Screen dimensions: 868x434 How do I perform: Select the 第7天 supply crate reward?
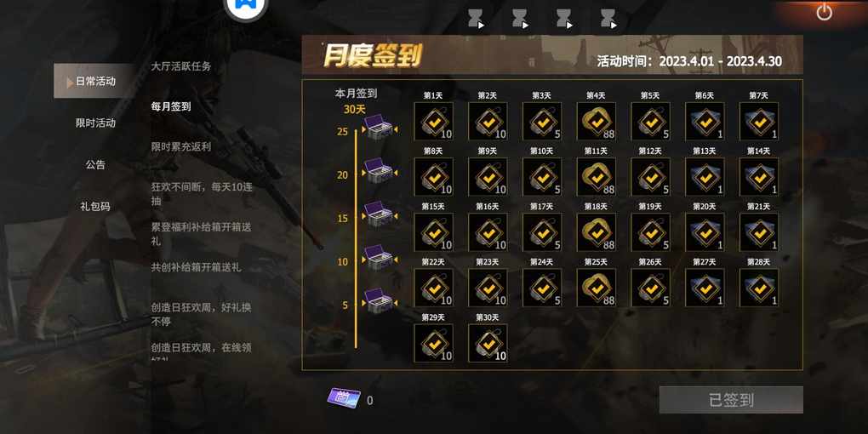tap(759, 121)
